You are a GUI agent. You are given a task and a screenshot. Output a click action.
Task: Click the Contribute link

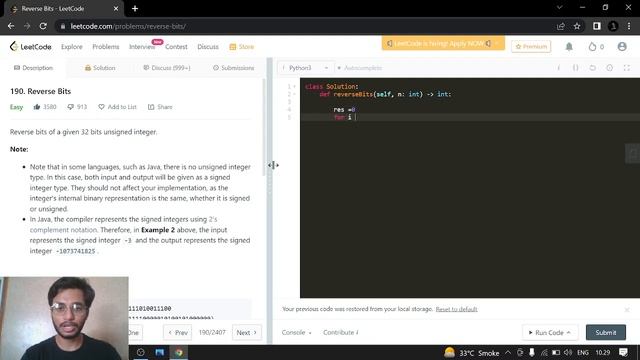(x=341, y=333)
